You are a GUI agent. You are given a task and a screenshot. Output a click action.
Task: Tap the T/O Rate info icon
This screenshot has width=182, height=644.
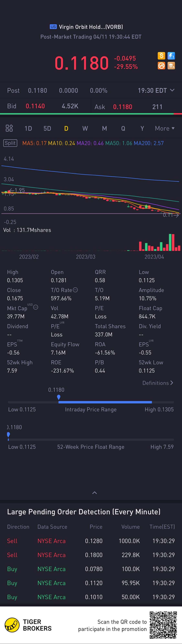pyautogui.click(x=75, y=290)
